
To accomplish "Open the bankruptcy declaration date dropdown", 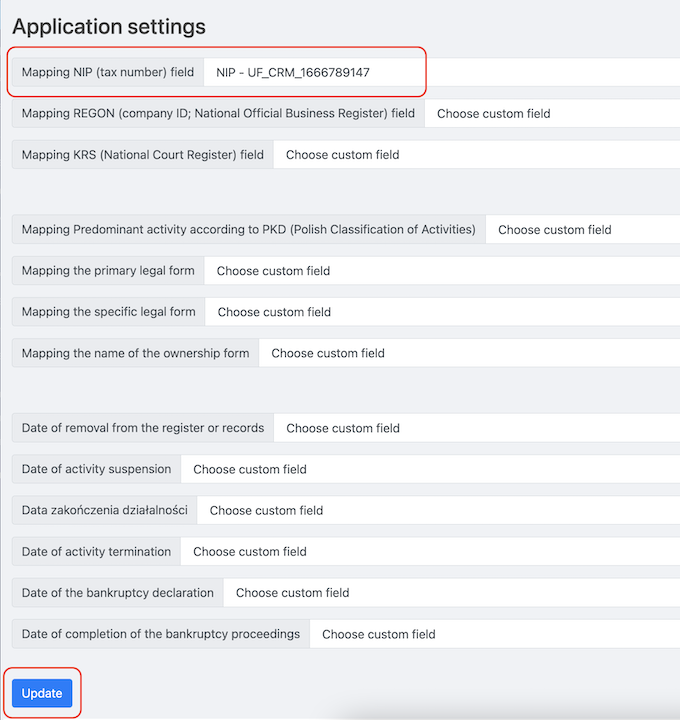I will click(451, 593).
